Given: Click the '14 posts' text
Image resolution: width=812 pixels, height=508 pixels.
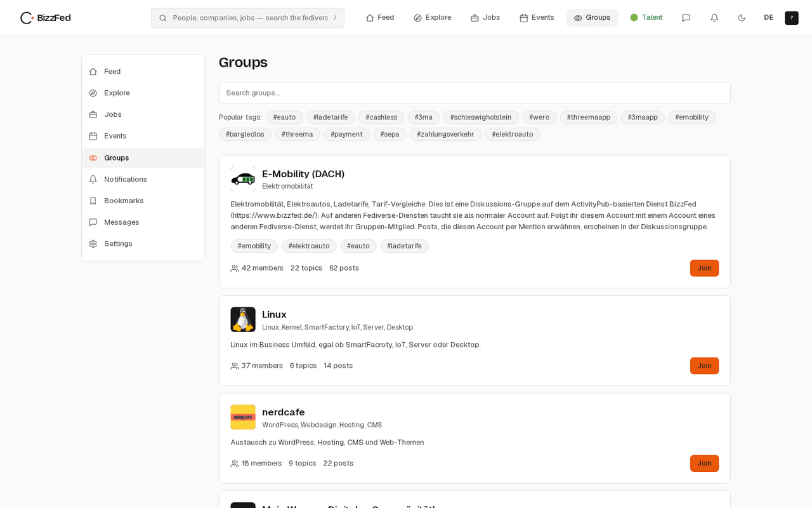Looking at the screenshot, I should [x=338, y=366].
